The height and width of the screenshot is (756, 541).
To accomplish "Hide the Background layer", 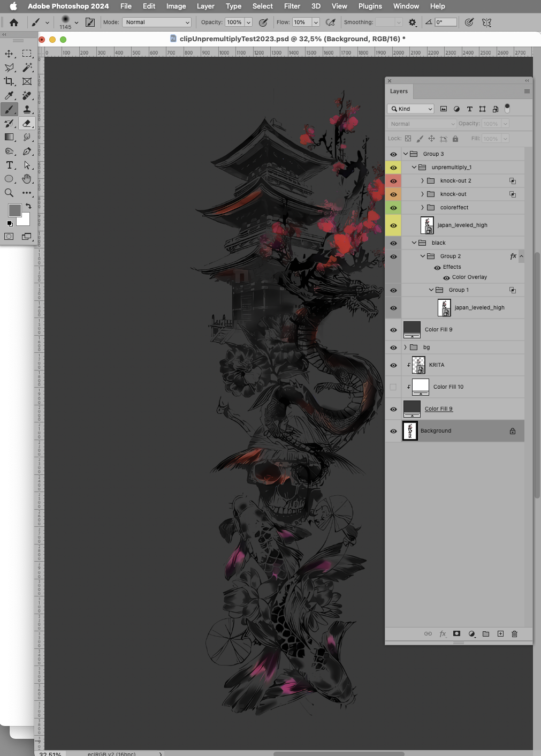I will [393, 431].
